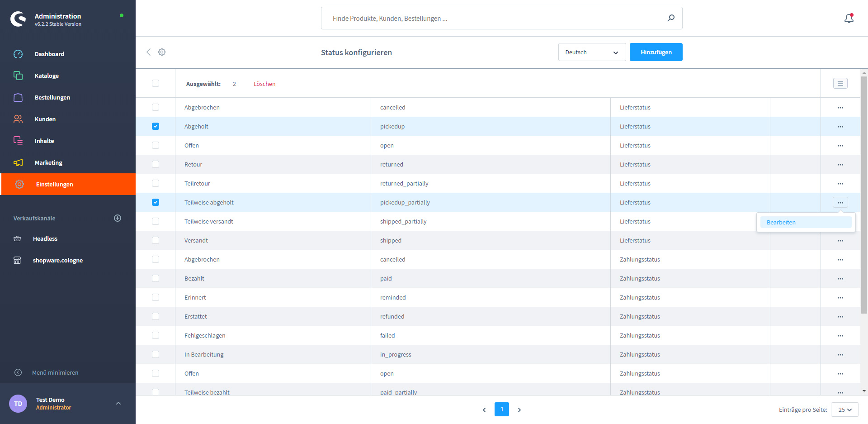Image resolution: width=868 pixels, height=424 pixels.
Task: Go to next page with right arrow
Action: click(x=519, y=410)
